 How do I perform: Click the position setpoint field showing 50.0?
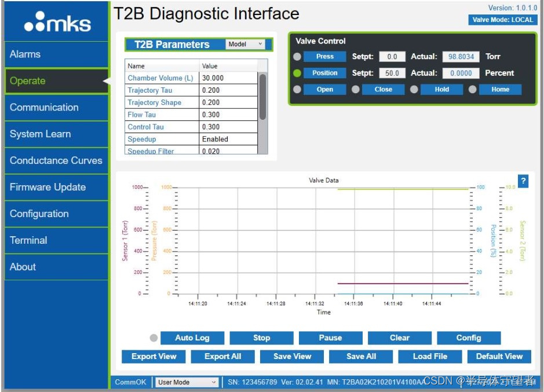pos(392,73)
